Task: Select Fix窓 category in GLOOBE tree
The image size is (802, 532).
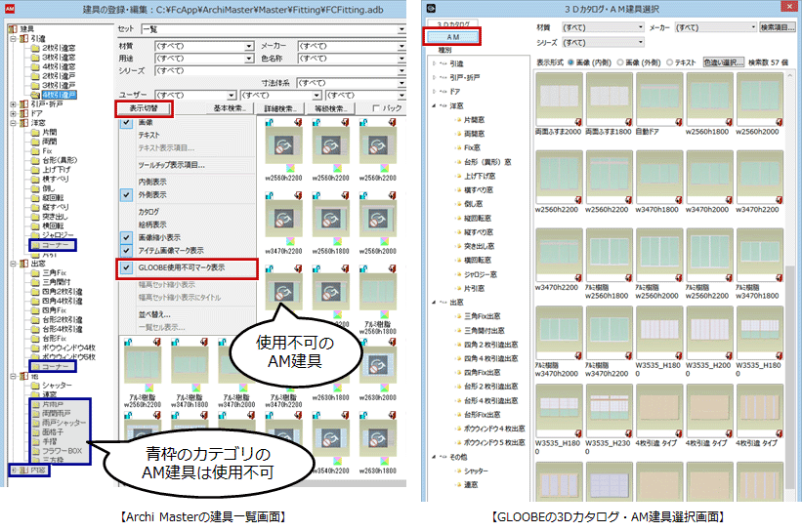Action: [x=472, y=147]
